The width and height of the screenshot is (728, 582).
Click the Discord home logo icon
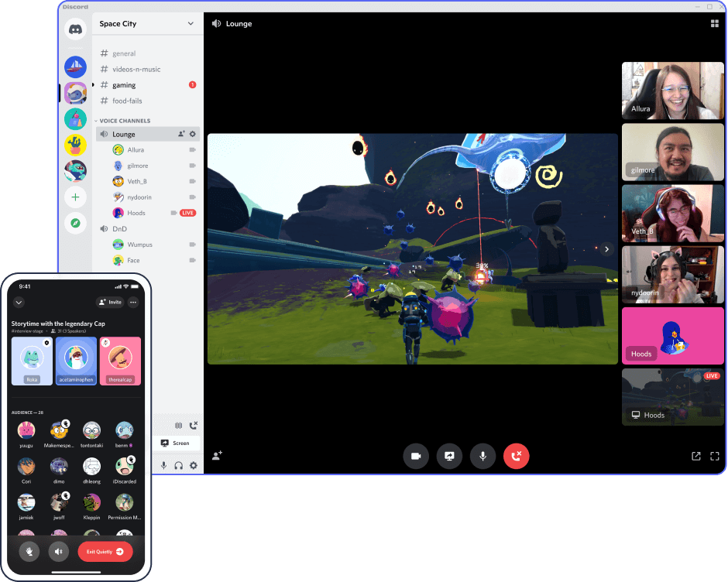[75, 30]
